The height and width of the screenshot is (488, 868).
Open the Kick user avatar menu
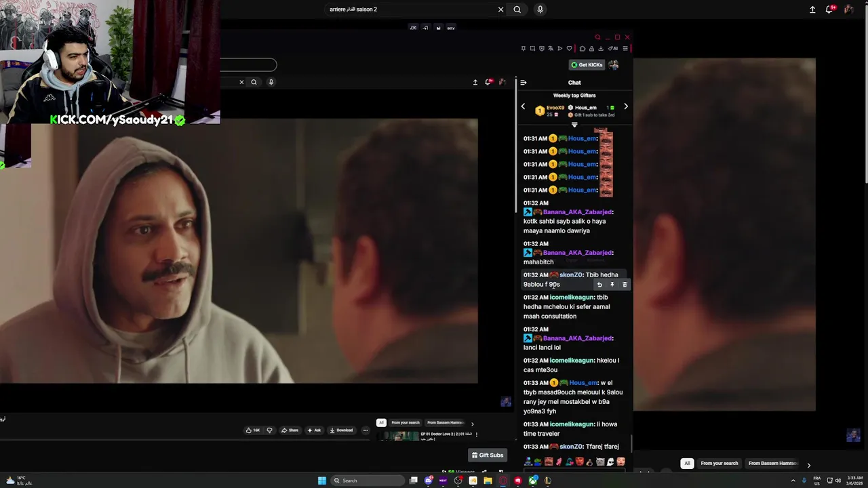(614, 65)
